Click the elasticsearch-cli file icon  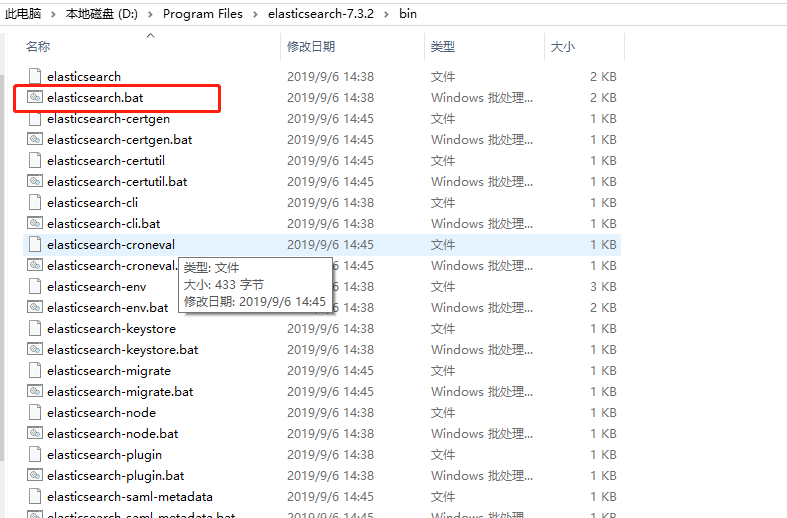(35, 203)
